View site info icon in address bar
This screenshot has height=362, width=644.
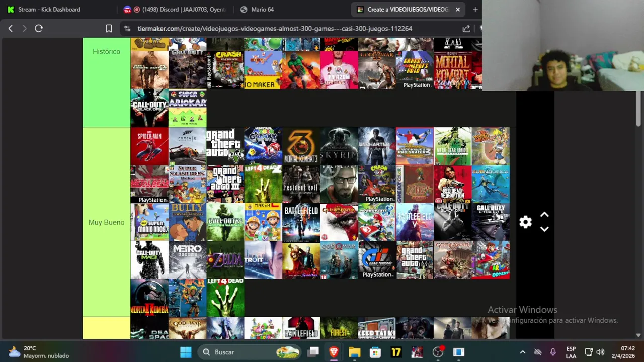point(127,29)
